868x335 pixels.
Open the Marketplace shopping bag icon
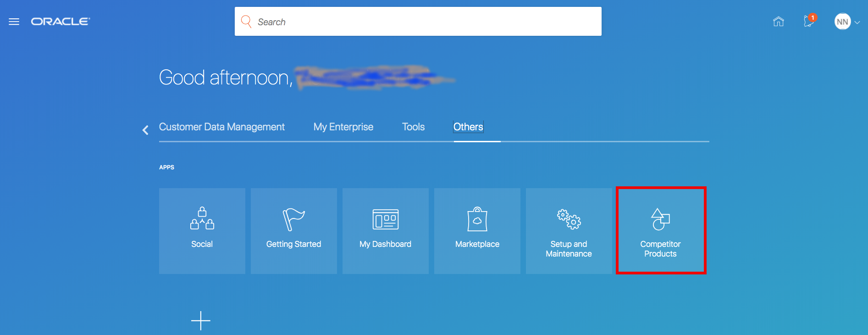click(x=477, y=219)
